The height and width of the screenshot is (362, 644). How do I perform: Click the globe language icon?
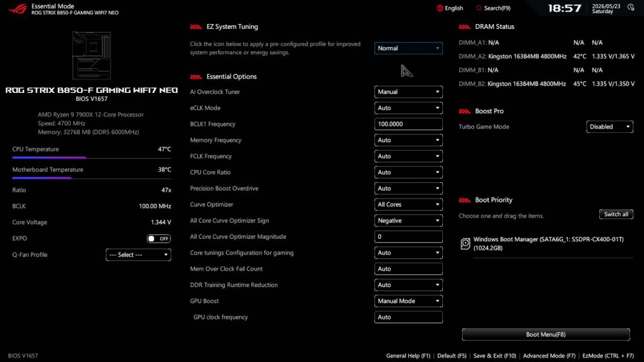pyautogui.click(x=440, y=8)
